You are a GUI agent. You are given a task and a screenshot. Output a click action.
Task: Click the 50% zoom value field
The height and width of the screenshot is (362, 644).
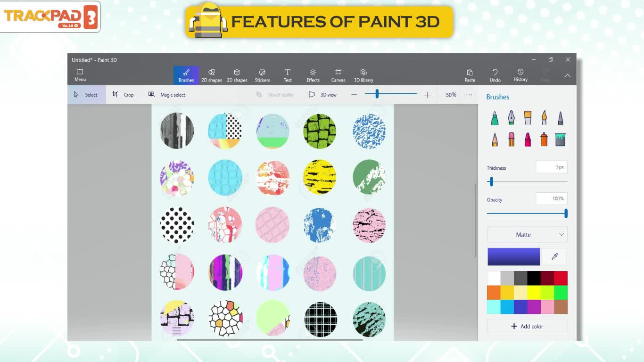451,95
